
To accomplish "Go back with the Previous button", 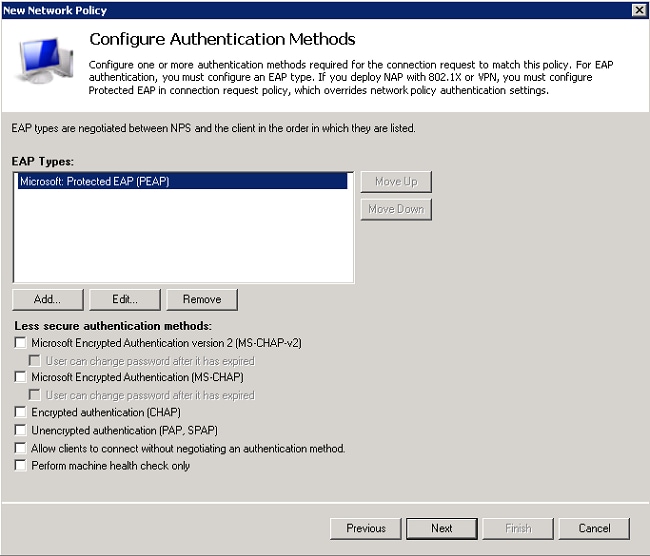I will coord(366,528).
